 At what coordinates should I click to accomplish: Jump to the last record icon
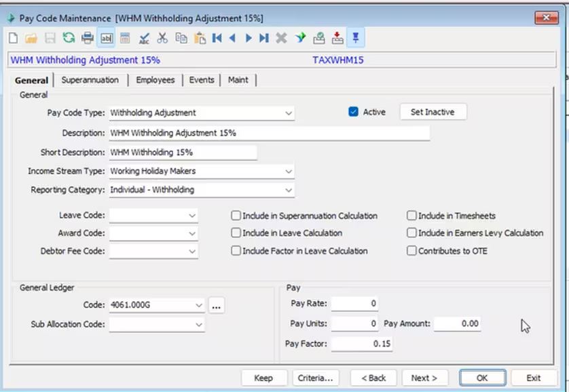pos(264,38)
